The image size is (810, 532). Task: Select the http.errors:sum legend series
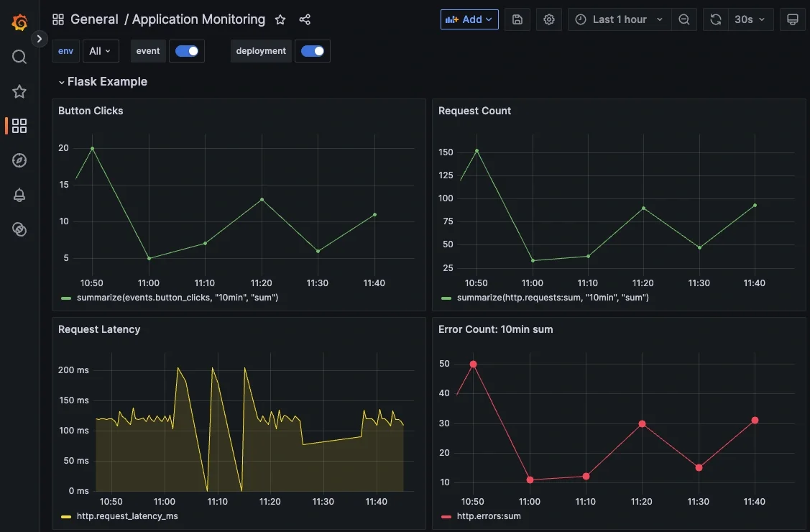tap(489, 516)
